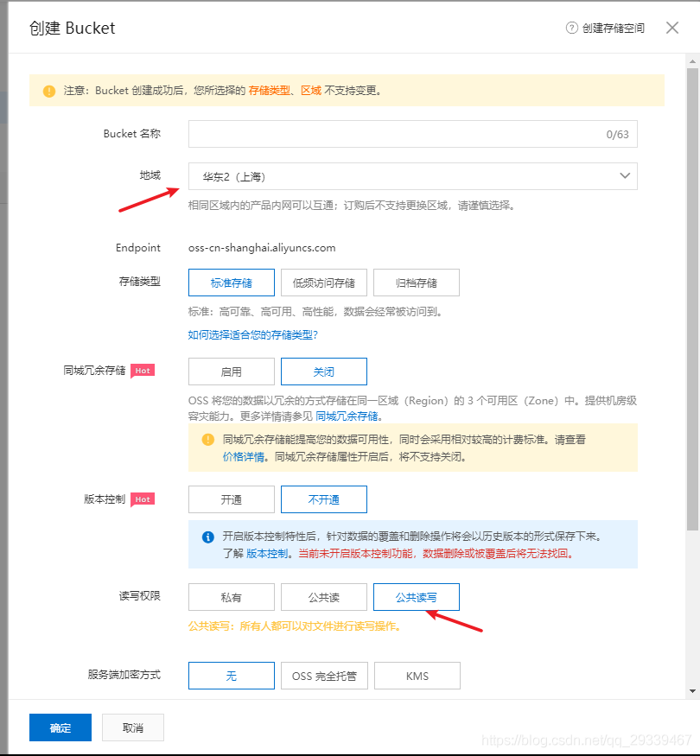The height and width of the screenshot is (756, 700).
Task: Open the 同城冗余存储 details link
Action: pyautogui.click(x=347, y=416)
